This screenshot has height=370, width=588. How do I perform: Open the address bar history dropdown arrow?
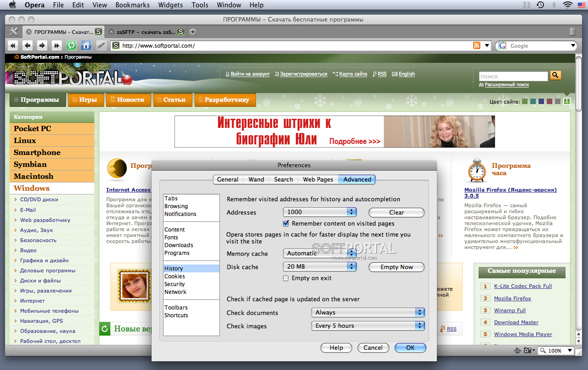point(487,45)
